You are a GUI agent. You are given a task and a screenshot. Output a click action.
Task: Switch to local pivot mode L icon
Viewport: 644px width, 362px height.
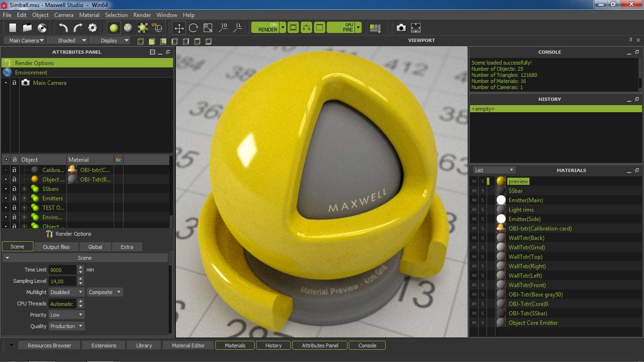[x=238, y=28]
